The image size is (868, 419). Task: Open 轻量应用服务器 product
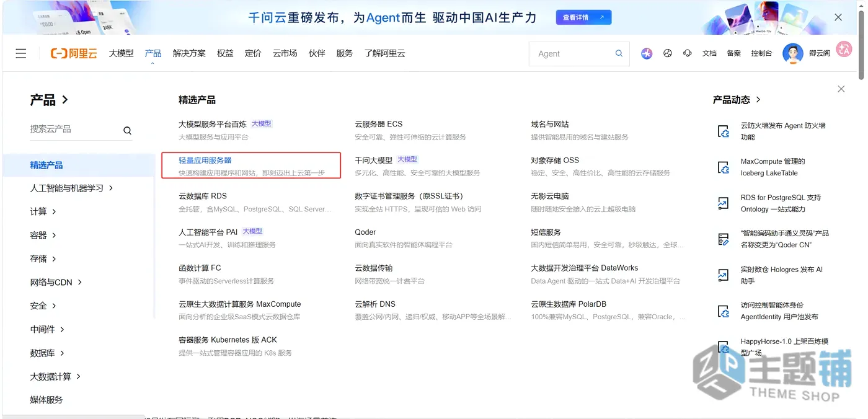point(205,160)
